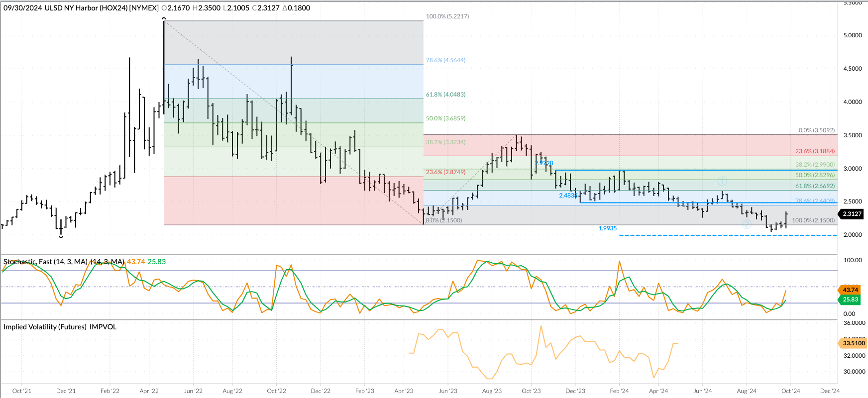The image size is (868, 398).
Task: Select the orange 43.74 stochastic value tag
Action: (851, 290)
